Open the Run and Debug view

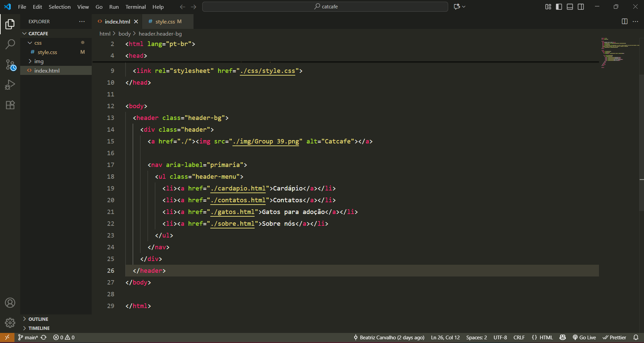pyautogui.click(x=10, y=85)
